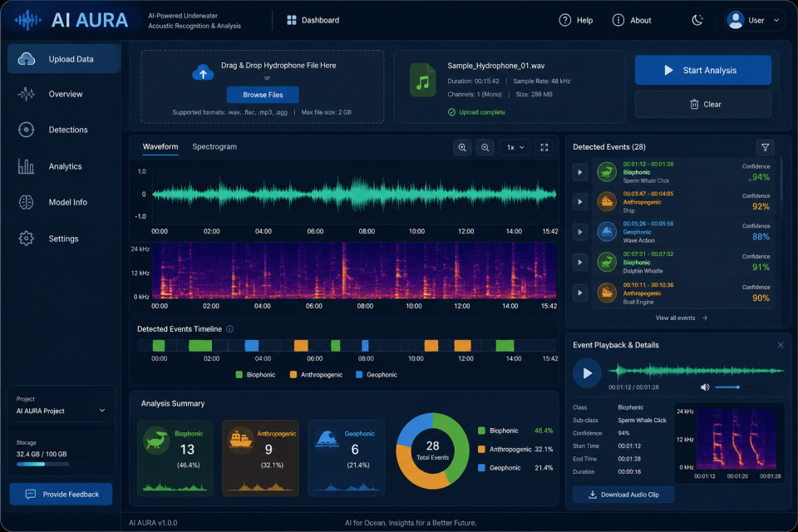The height and width of the screenshot is (532, 798).
Task: Click the Wave Action wave icon
Action: pos(607,232)
